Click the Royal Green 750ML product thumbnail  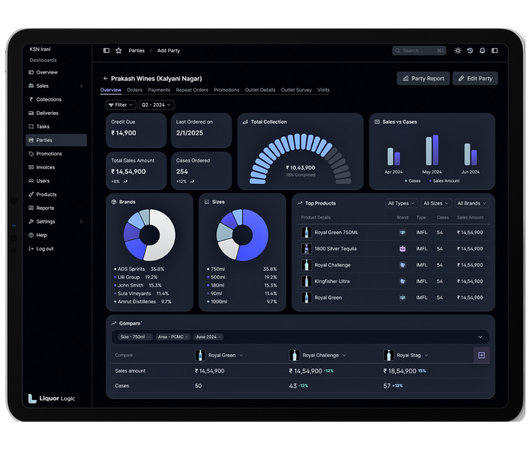pos(306,233)
